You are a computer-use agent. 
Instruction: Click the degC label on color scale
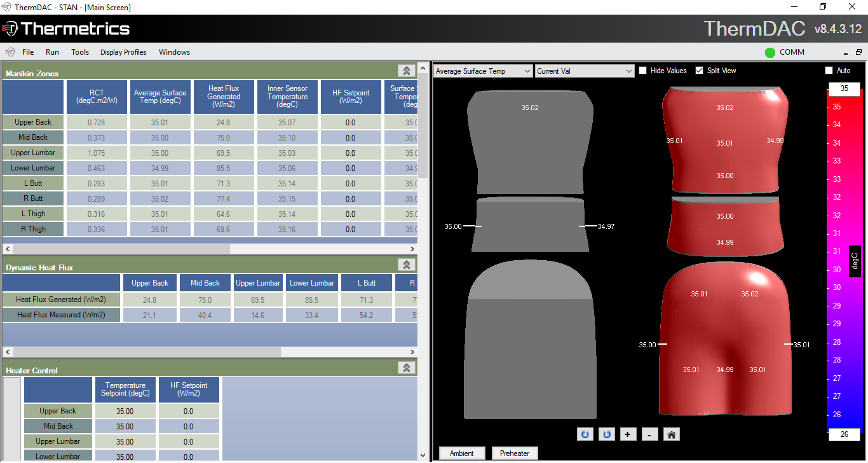[855, 261]
